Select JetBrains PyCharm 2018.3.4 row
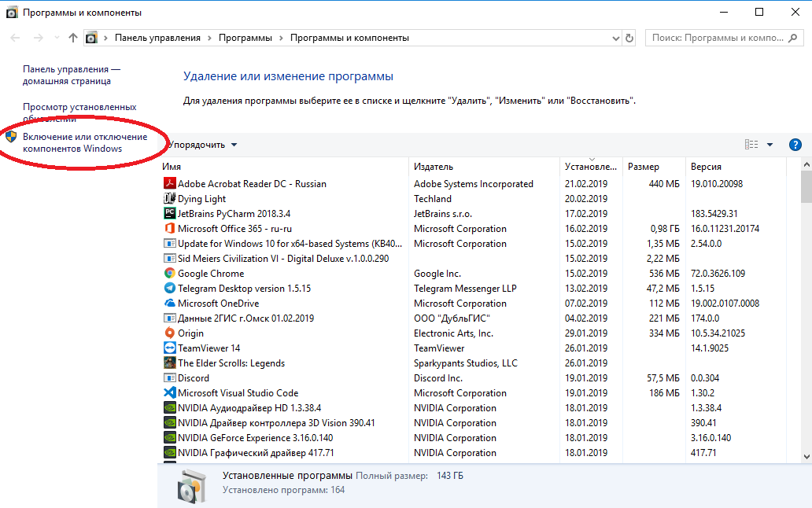 [x=474, y=213]
